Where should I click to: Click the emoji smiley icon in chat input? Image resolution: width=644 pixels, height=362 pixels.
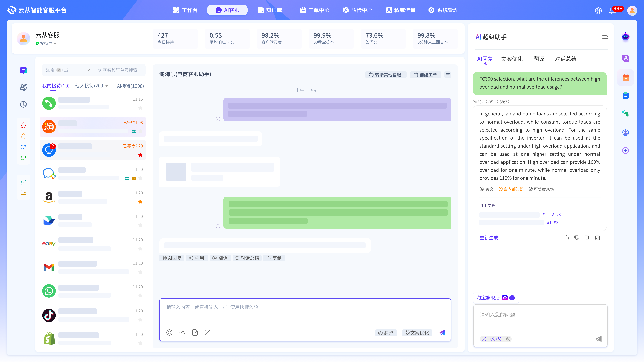tap(169, 333)
